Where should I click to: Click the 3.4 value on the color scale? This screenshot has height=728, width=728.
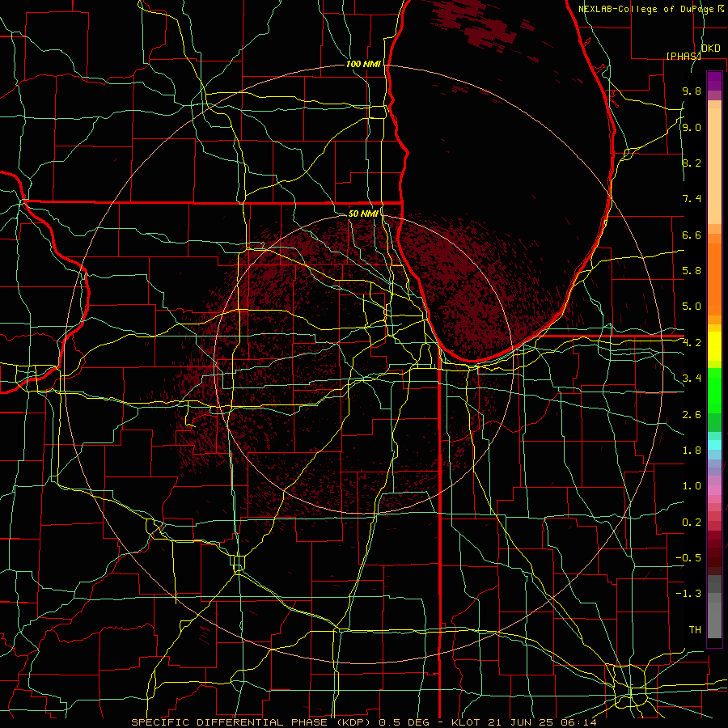[x=692, y=379]
